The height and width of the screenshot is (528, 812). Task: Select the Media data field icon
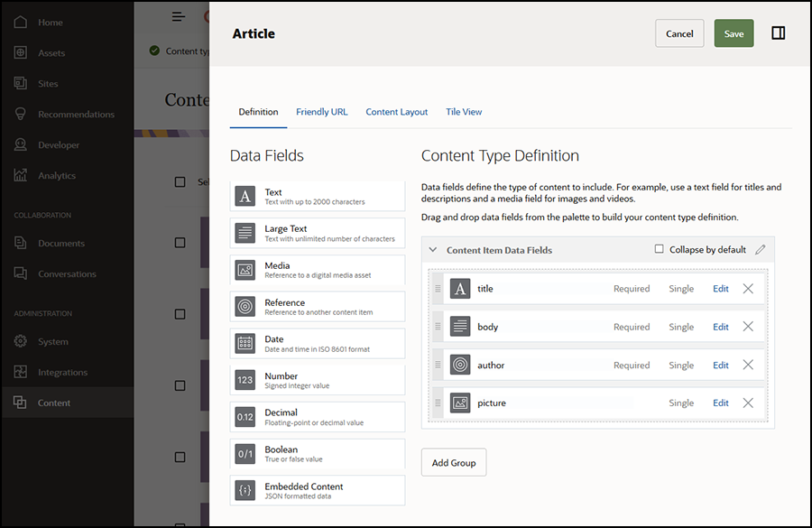pos(245,270)
